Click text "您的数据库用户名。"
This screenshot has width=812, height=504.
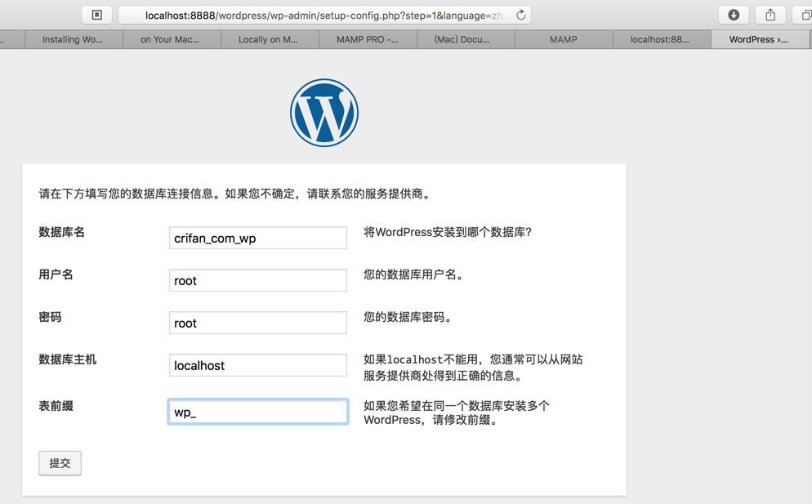pyautogui.click(x=413, y=274)
